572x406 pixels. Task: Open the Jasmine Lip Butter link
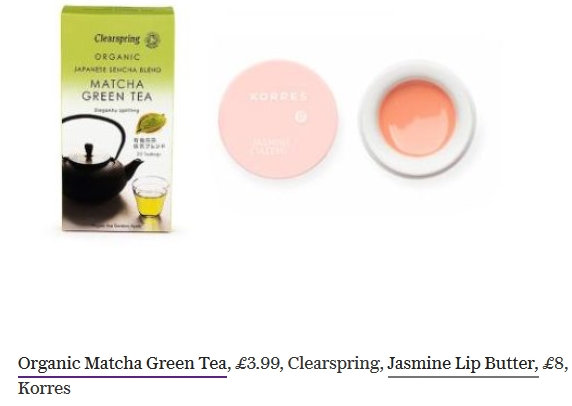(463, 364)
